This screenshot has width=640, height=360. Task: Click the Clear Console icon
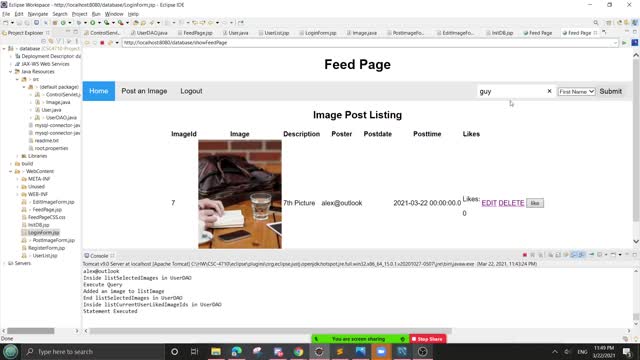point(551,255)
